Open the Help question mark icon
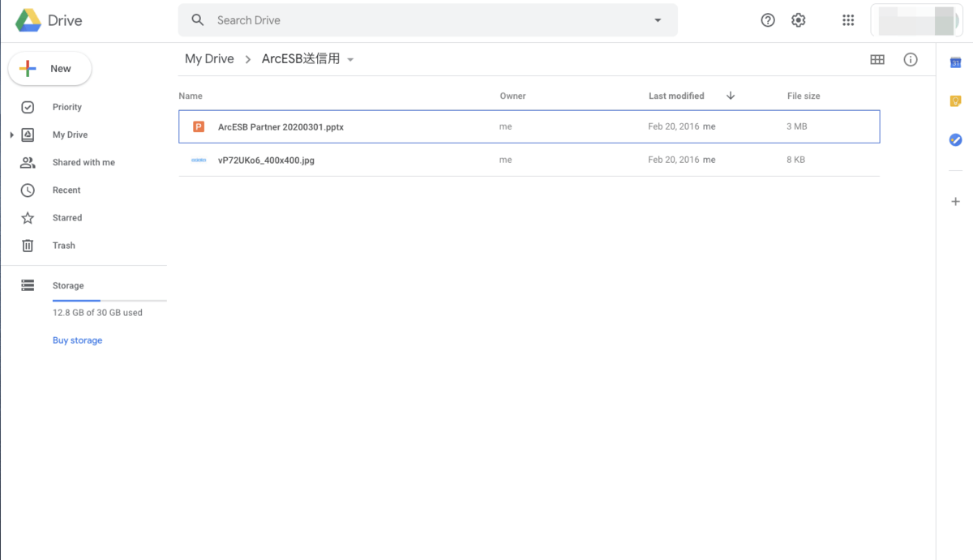The image size is (973, 560). 768,20
